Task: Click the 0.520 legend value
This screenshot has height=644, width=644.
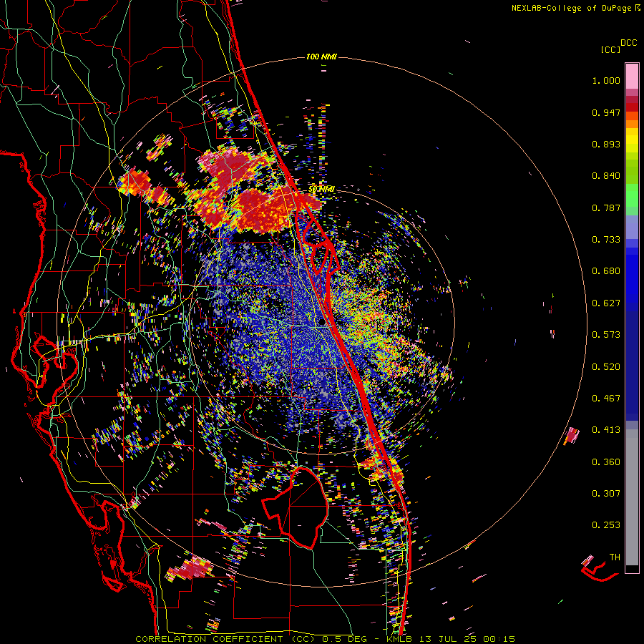Action: click(x=606, y=367)
